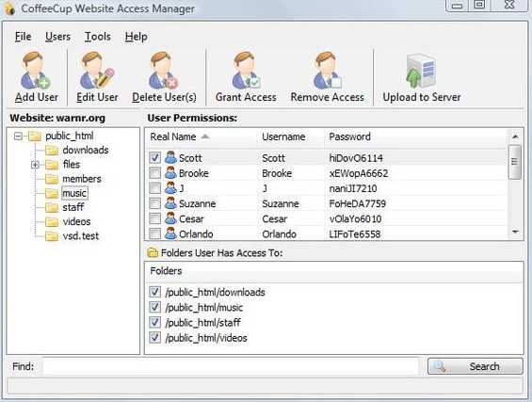Open the Users menu

pos(57,37)
